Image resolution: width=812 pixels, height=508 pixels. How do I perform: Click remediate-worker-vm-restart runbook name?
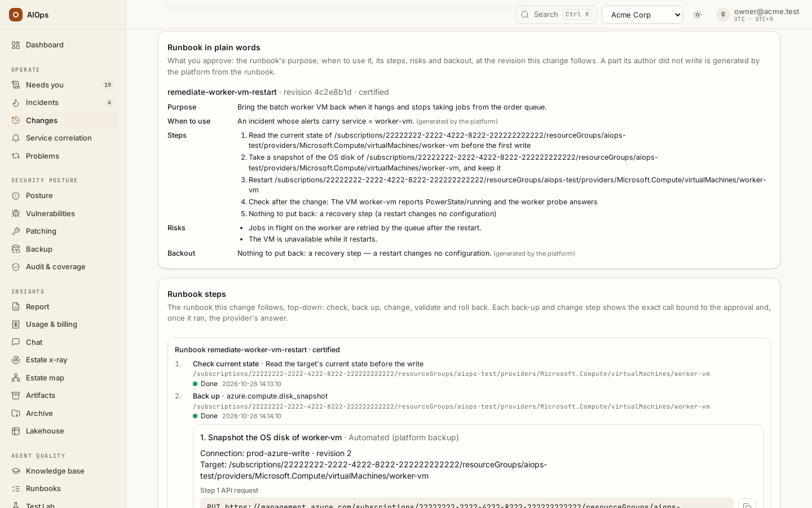click(x=222, y=92)
